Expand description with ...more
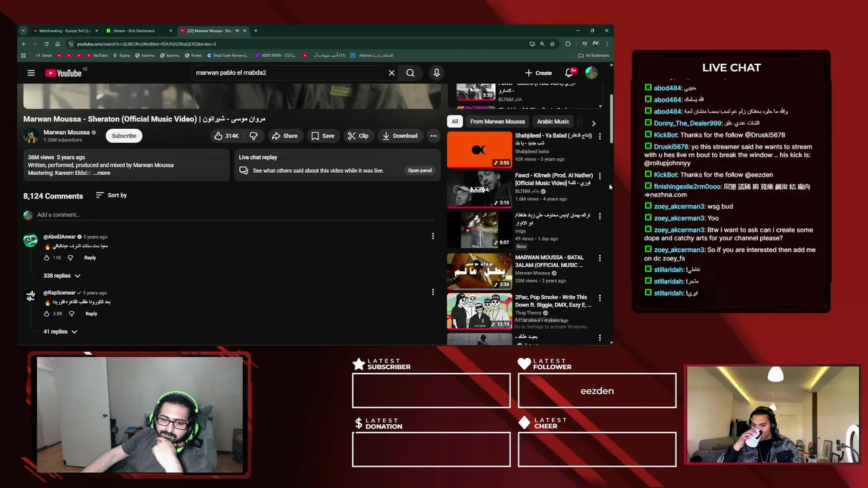 (x=102, y=173)
